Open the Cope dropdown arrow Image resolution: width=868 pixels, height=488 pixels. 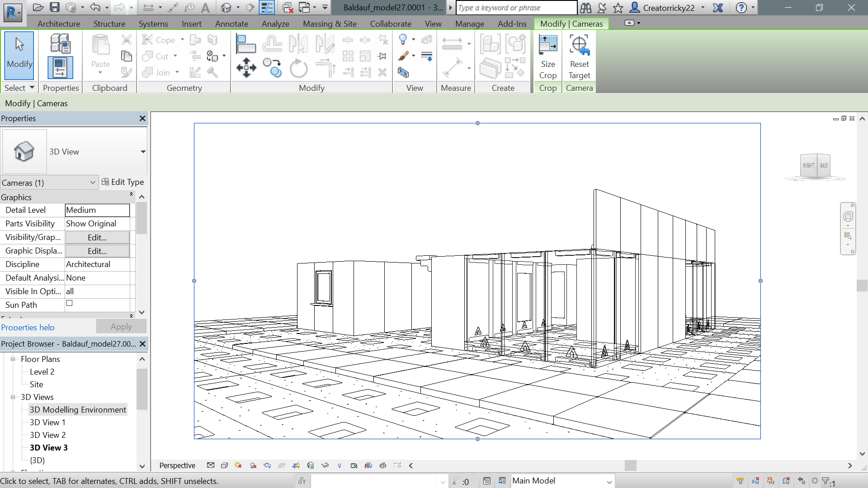[x=182, y=40]
